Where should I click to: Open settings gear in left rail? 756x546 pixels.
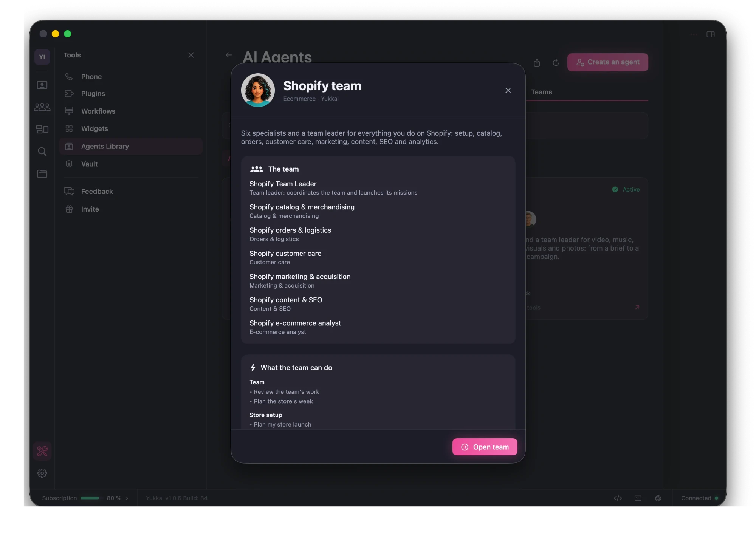42,473
